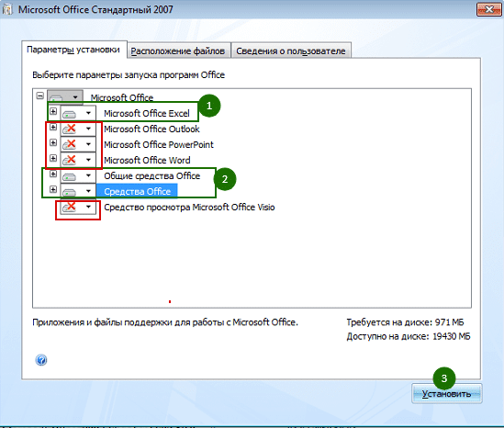504x428 pixels.
Task: Click the Excel drive install-state icon
Action: click(x=69, y=114)
